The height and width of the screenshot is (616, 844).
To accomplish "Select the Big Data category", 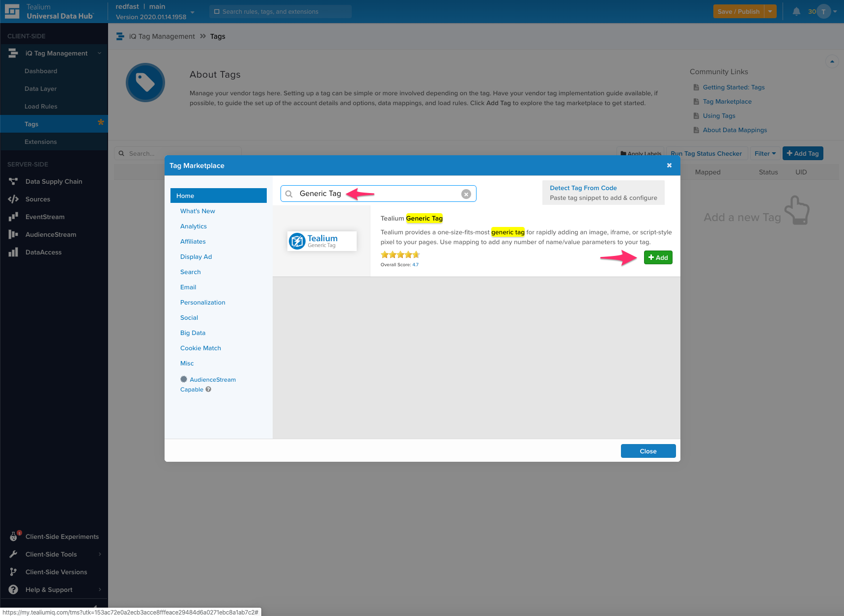I will [x=193, y=333].
